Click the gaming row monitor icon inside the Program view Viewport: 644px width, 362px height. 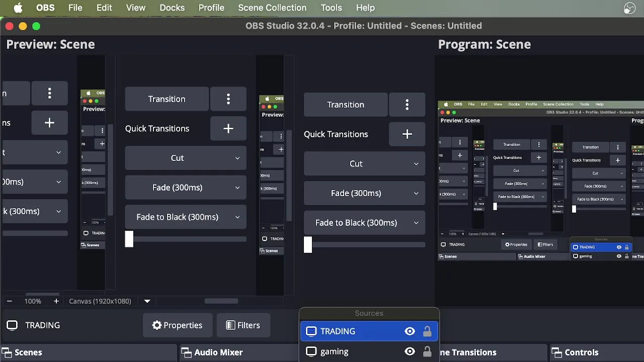coord(576,256)
